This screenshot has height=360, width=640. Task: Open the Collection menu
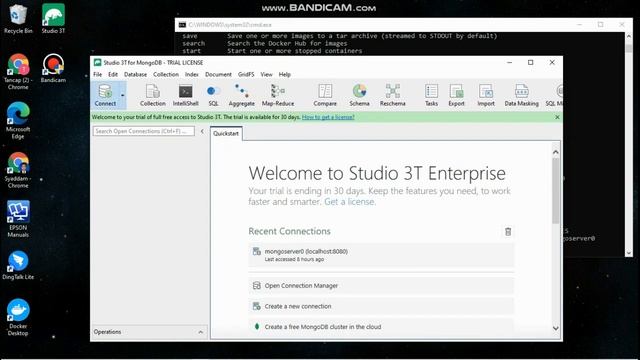pos(166,74)
